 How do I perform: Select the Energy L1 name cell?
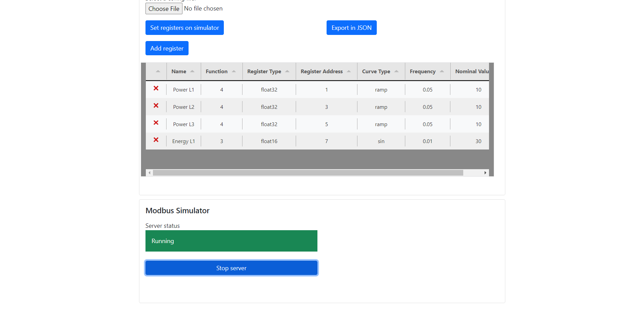[183, 141]
